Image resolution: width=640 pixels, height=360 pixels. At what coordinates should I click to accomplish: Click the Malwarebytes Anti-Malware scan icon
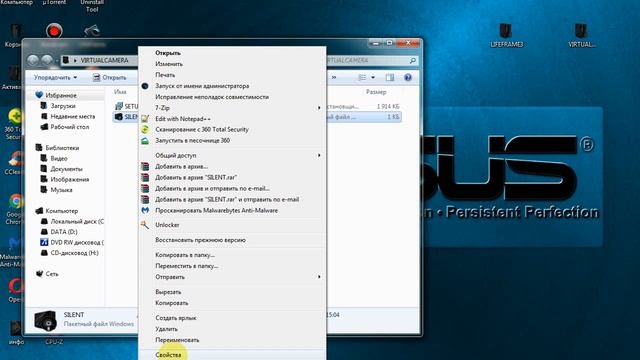pos(145,211)
